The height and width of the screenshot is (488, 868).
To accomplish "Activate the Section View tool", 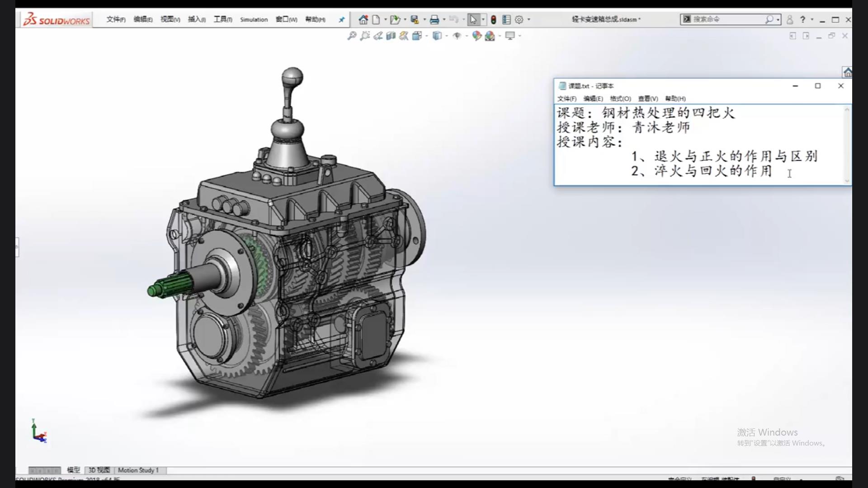I will coord(391,36).
